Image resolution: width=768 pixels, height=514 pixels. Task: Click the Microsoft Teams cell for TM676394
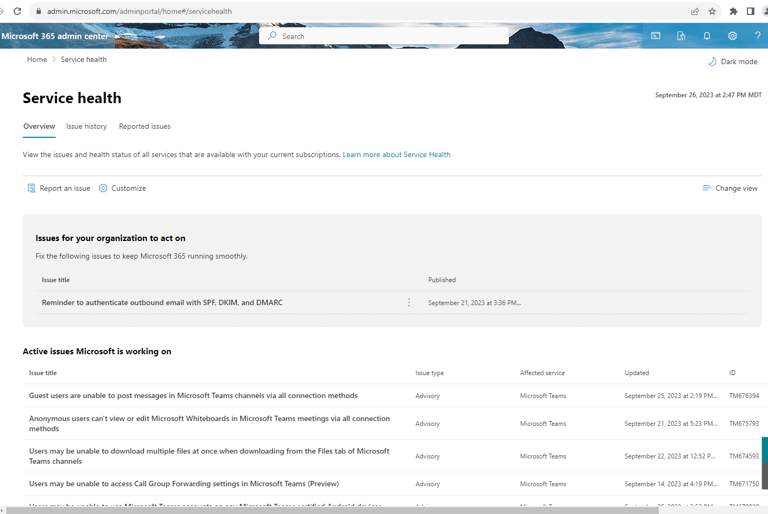point(543,395)
